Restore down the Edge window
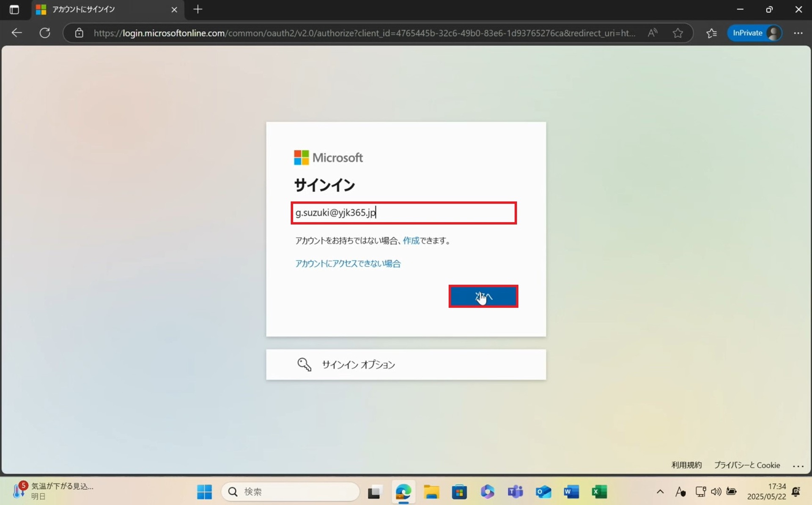The image size is (812, 505). pyautogui.click(x=769, y=9)
